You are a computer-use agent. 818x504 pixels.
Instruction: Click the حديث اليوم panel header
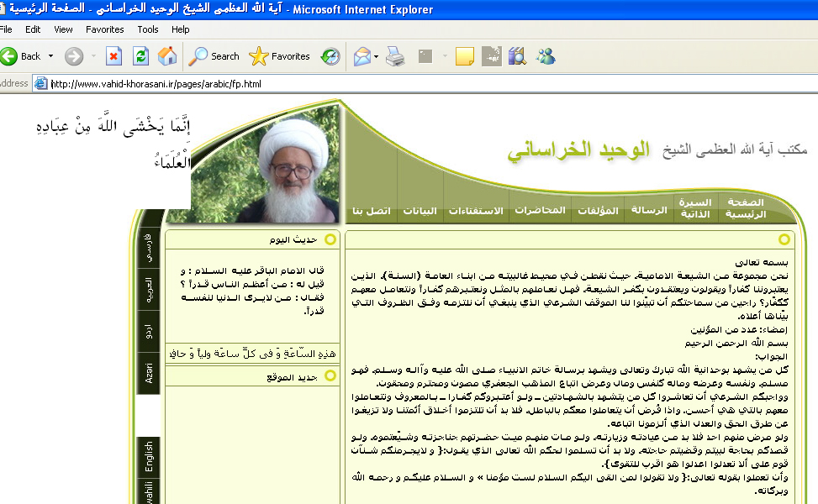[x=253, y=239]
